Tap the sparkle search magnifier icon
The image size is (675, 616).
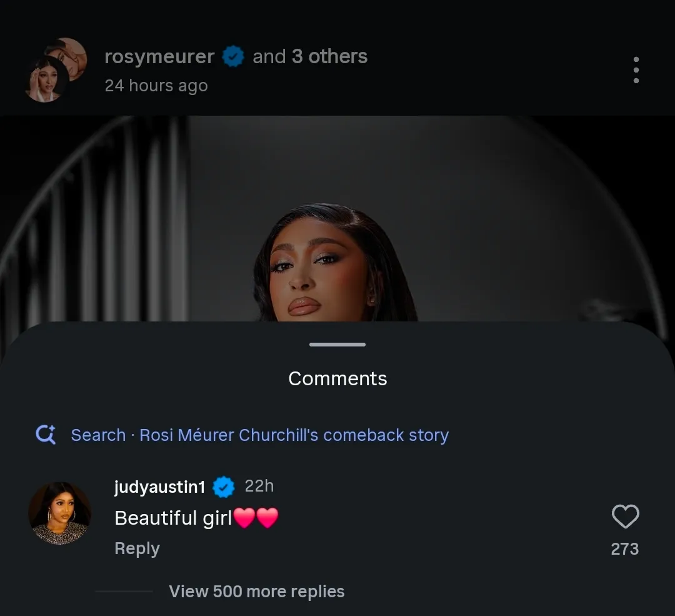[x=46, y=435]
